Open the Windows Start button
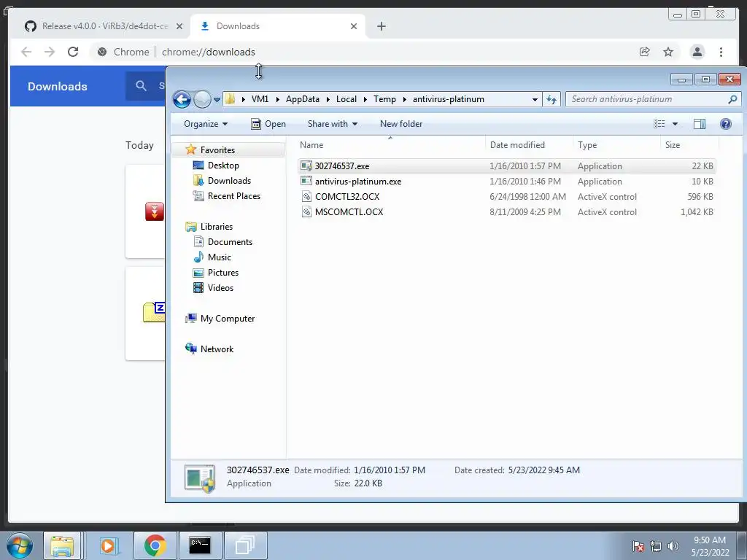 coord(19,545)
